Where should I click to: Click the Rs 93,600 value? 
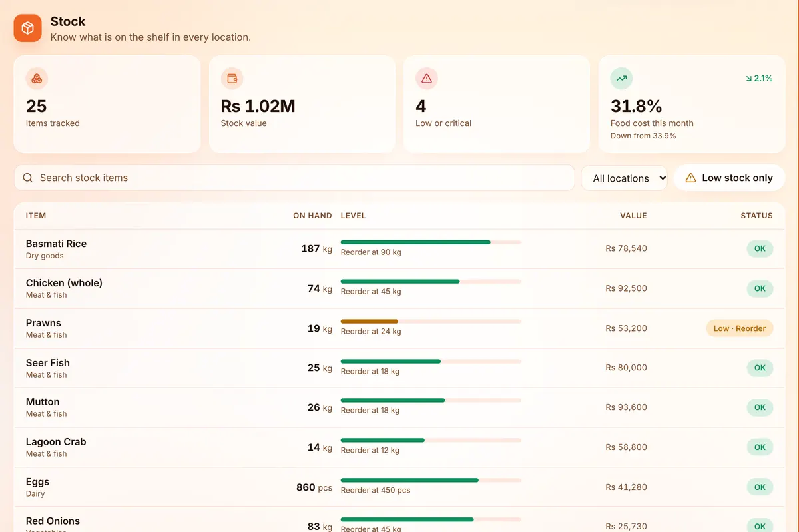626,407
